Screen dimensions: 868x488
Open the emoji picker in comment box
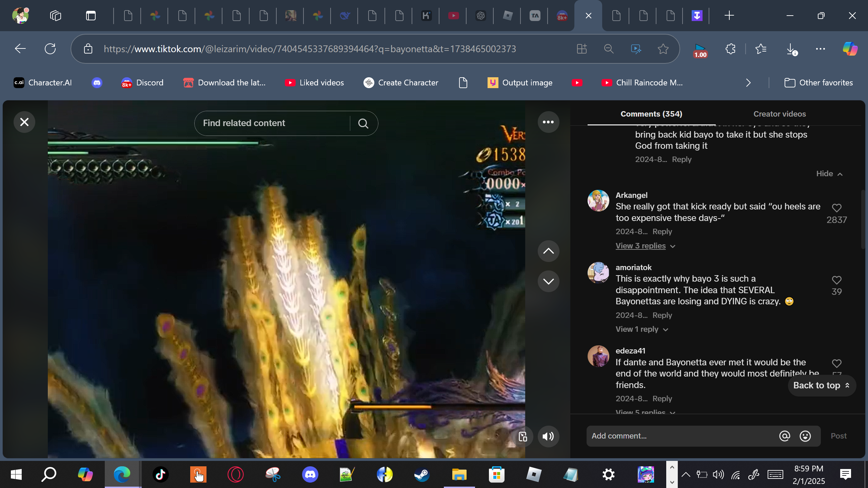pos(805,436)
